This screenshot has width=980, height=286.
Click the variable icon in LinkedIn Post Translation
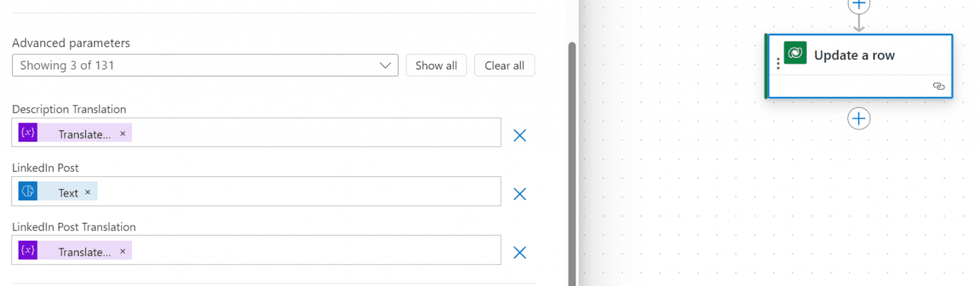(x=28, y=250)
